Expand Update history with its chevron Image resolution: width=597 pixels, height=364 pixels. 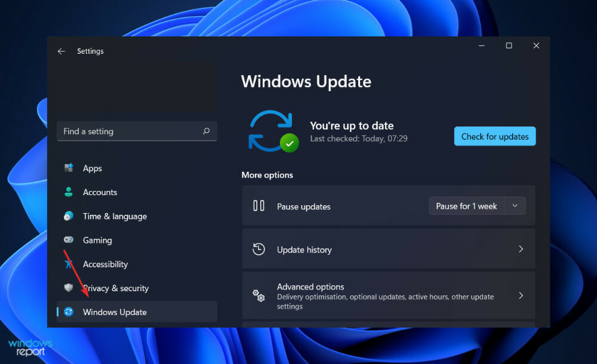521,249
